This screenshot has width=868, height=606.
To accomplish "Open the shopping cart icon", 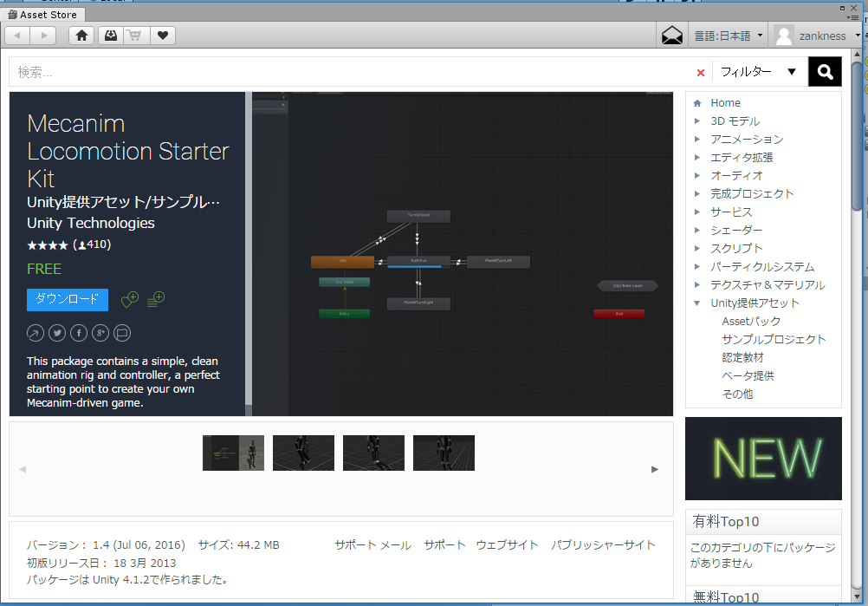I will click(134, 36).
